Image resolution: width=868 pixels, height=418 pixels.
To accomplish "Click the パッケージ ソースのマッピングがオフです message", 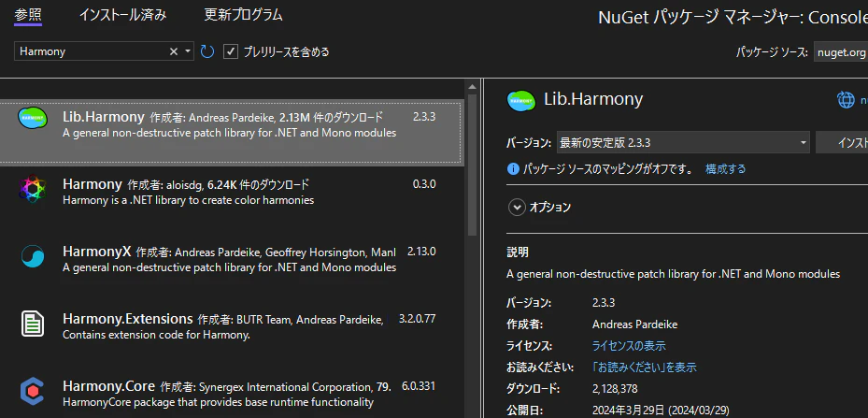I will (608, 169).
